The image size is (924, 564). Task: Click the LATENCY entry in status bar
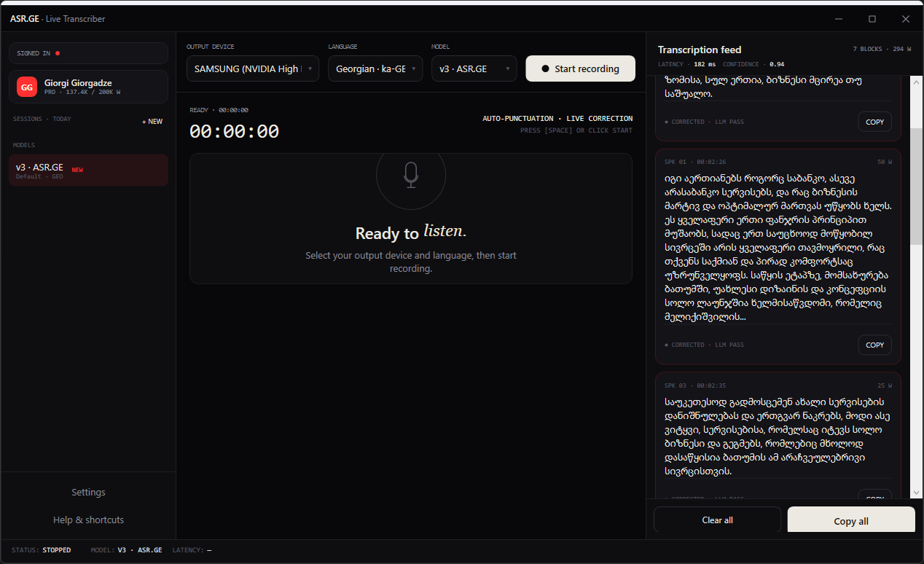(192, 550)
